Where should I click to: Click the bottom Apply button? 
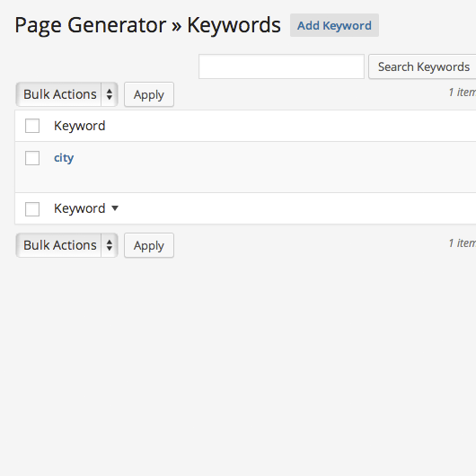(149, 245)
